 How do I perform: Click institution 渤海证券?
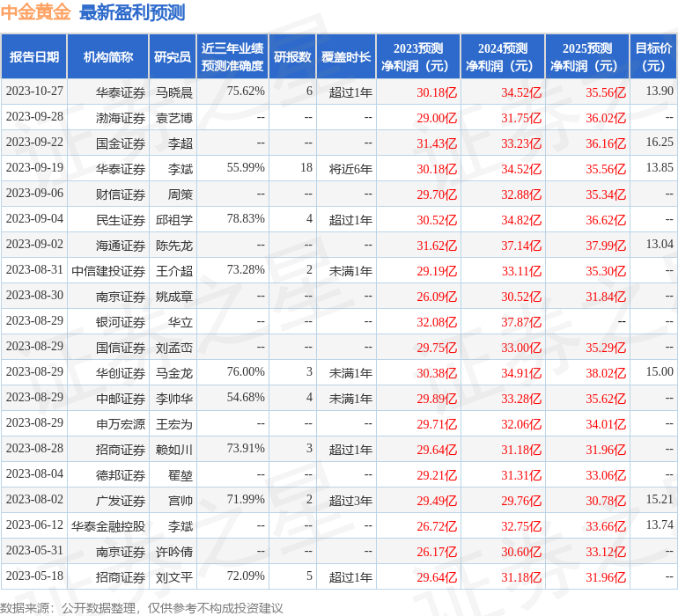121,118
